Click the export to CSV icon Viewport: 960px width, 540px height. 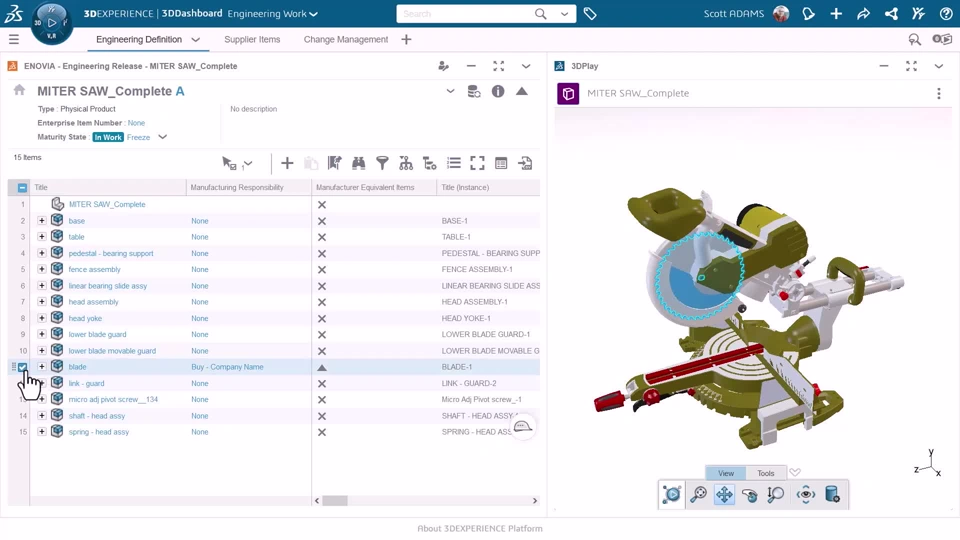(x=525, y=163)
